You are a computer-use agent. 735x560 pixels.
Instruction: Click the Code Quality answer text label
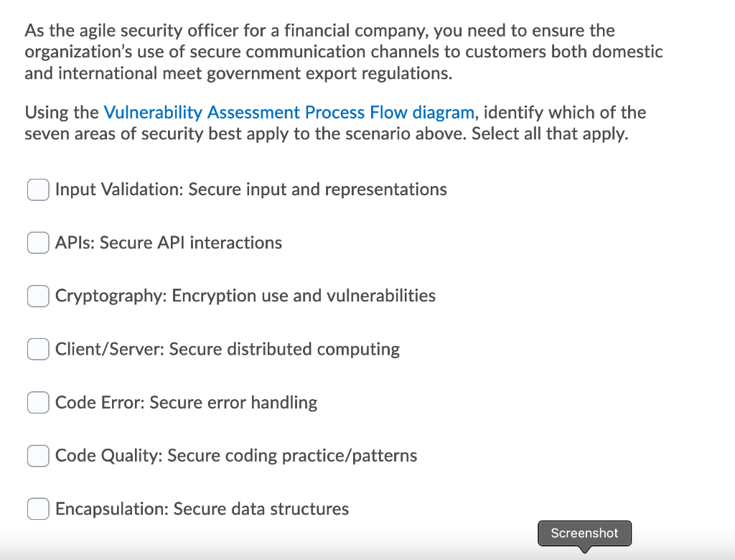tap(236, 456)
